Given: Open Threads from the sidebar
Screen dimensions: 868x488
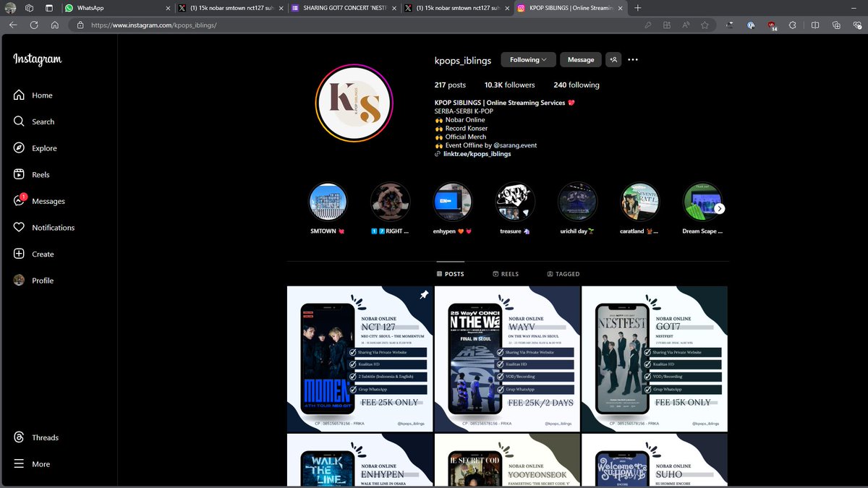Looking at the screenshot, I should (x=35, y=437).
